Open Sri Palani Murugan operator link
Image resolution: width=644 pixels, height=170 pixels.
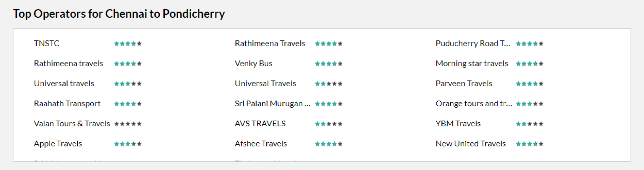click(x=273, y=104)
